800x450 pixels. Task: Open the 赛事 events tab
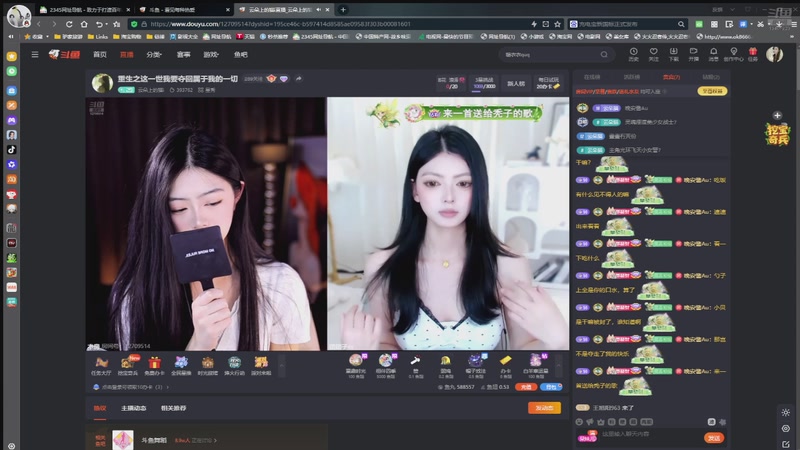point(183,55)
